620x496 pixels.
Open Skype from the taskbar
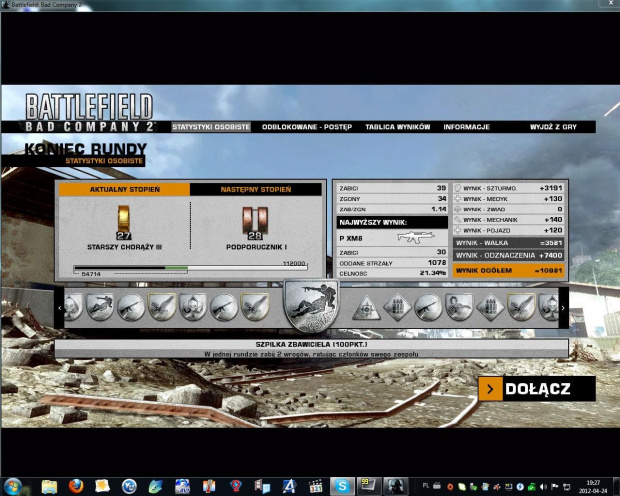point(342,486)
